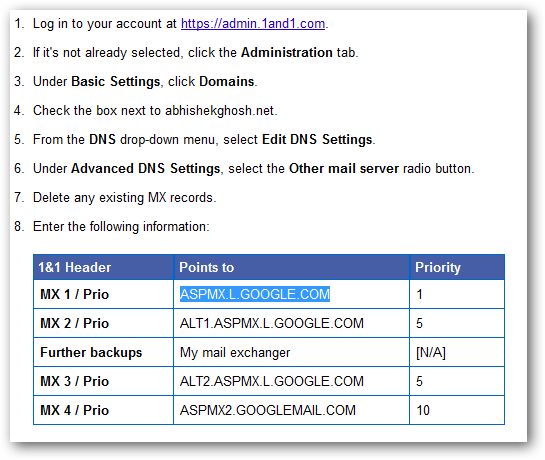This screenshot has width=545, height=460.
Task: Click the bold 'Advanced DNS Settings' text
Action: [x=145, y=168]
